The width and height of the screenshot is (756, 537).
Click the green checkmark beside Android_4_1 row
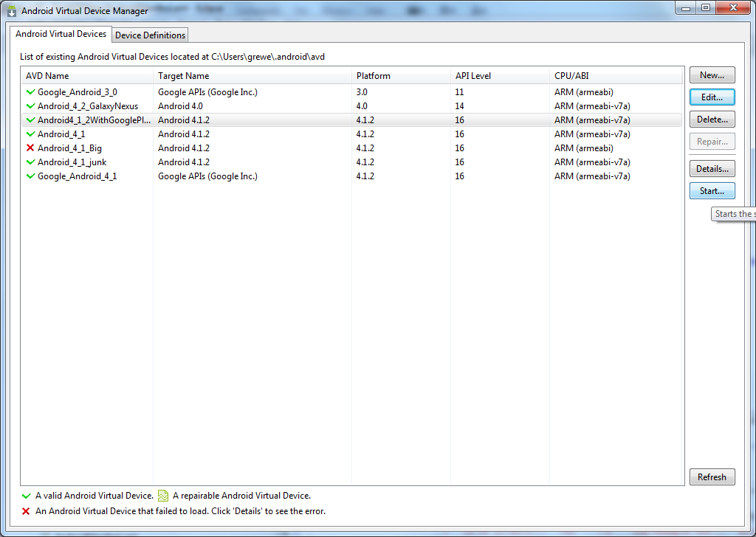30,134
